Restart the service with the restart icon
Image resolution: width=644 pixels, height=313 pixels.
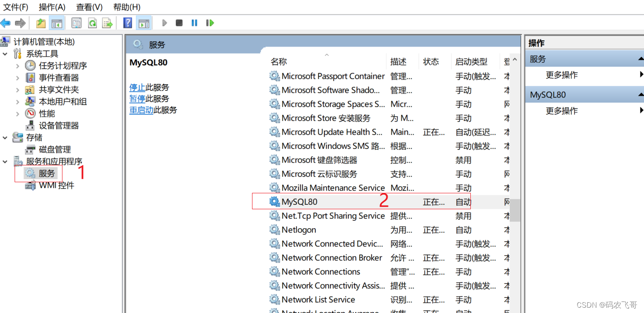[209, 23]
